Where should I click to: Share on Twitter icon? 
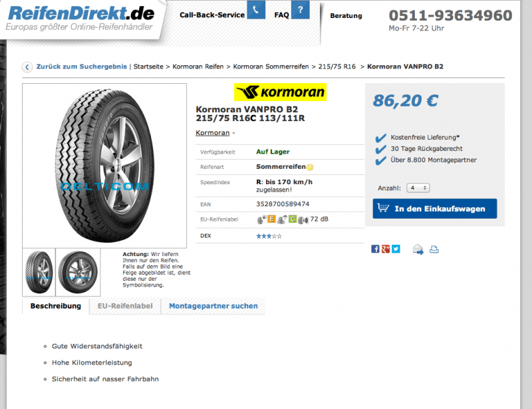pos(396,249)
